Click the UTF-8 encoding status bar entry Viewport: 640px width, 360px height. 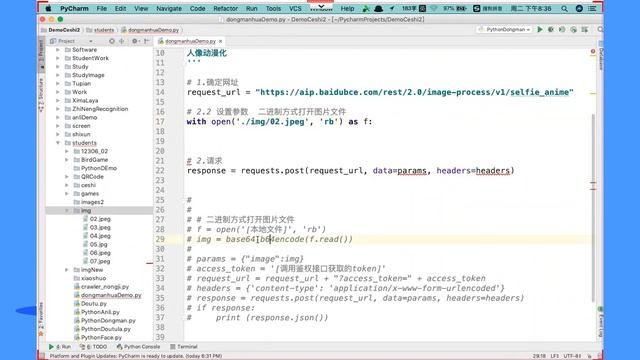[572, 356]
